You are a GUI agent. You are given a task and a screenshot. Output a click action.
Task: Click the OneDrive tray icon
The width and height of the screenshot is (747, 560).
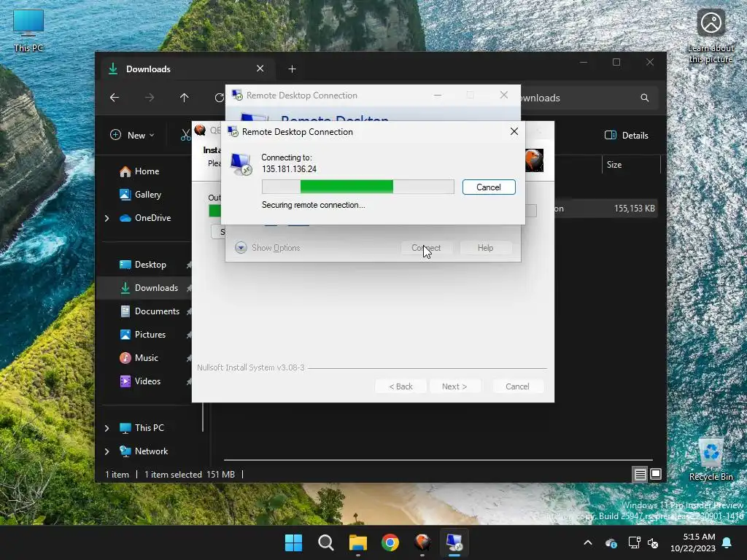611,542
